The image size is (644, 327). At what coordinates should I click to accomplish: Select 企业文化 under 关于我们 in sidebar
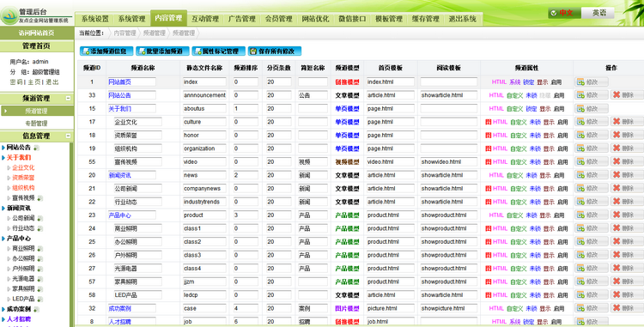tap(23, 168)
